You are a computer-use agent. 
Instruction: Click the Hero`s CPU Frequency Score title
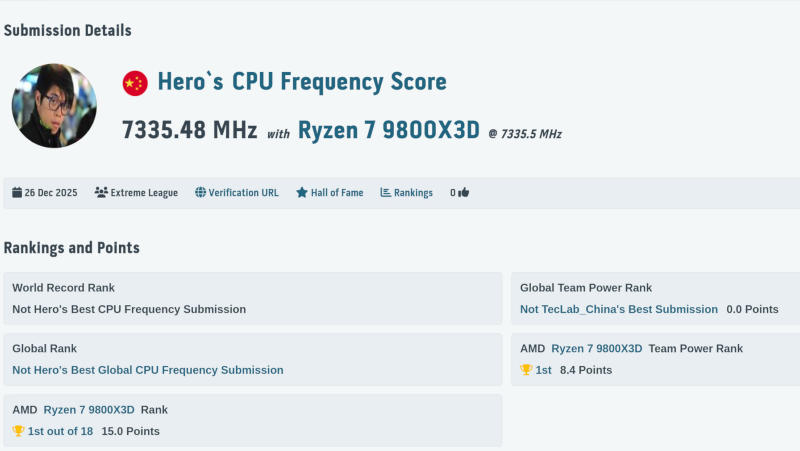[x=301, y=82]
